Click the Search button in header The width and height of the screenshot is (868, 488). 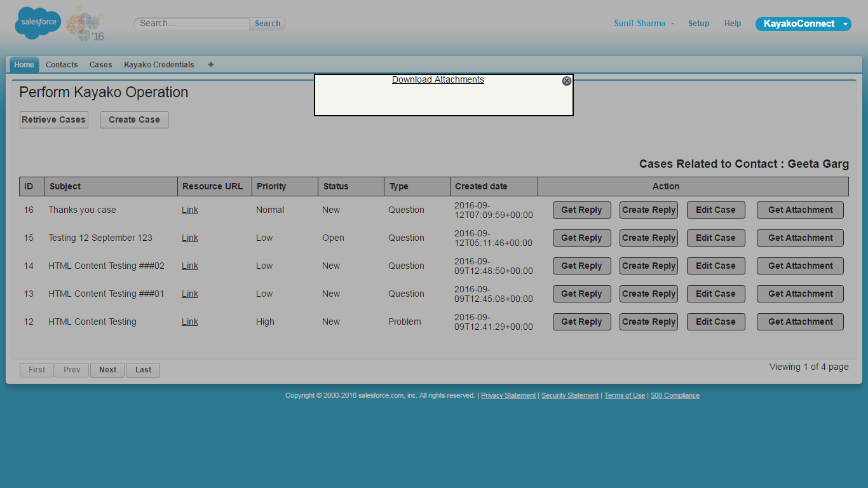268,24
